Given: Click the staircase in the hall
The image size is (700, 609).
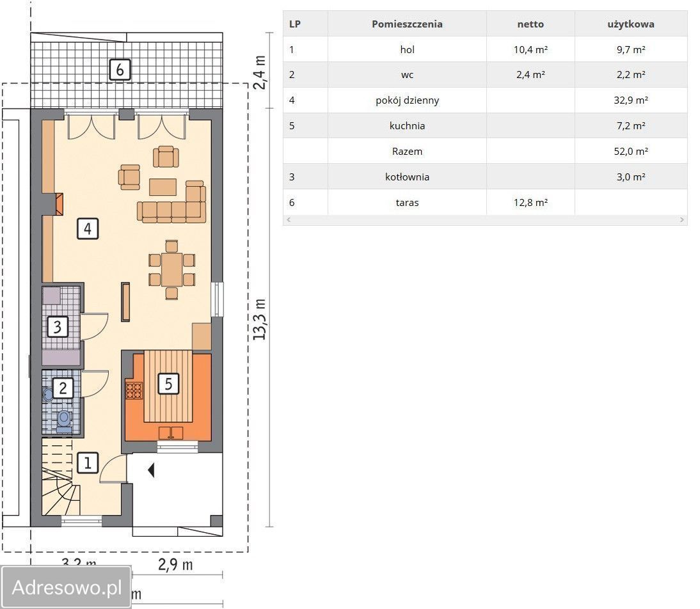Looking at the screenshot, I should pyautogui.click(x=61, y=477).
